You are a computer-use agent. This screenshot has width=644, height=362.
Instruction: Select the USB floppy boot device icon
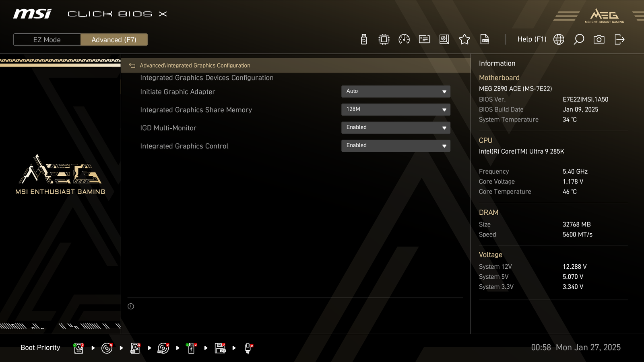point(220,348)
